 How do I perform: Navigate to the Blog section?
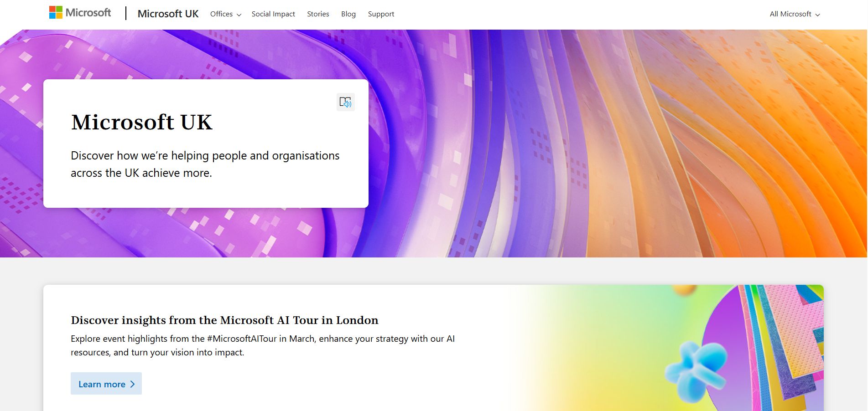click(x=348, y=14)
